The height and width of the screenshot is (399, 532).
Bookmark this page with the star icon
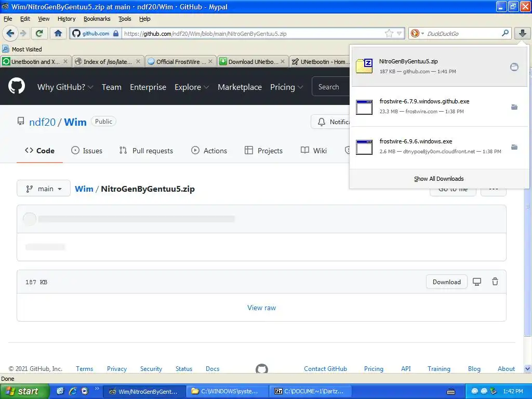(389, 33)
